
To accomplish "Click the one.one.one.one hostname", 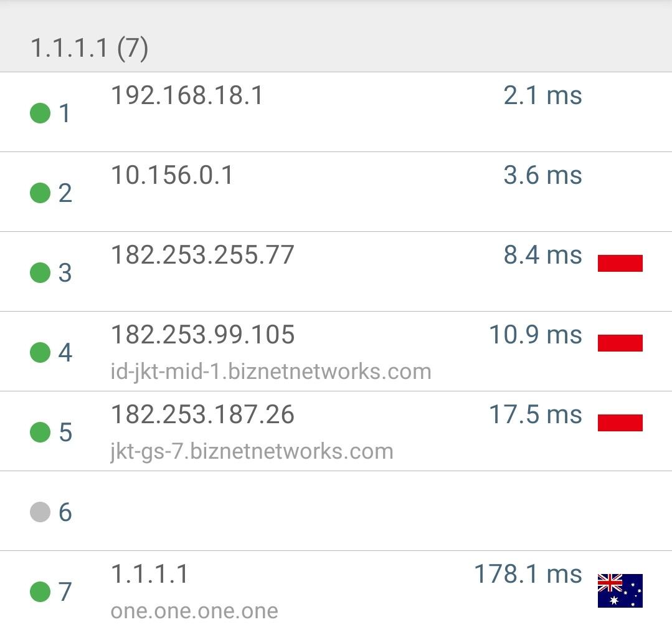I will coord(194,611).
